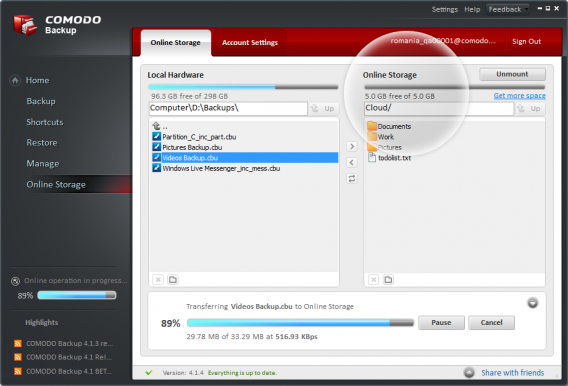The height and width of the screenshot is (386, 568).
Task: Go to Manage in the sidebar
Action: [x=43, y=164]
